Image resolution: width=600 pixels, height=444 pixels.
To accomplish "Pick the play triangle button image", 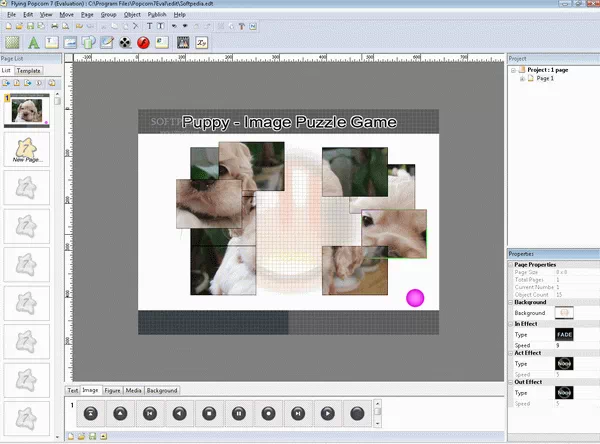I will [x=328, y=413].
